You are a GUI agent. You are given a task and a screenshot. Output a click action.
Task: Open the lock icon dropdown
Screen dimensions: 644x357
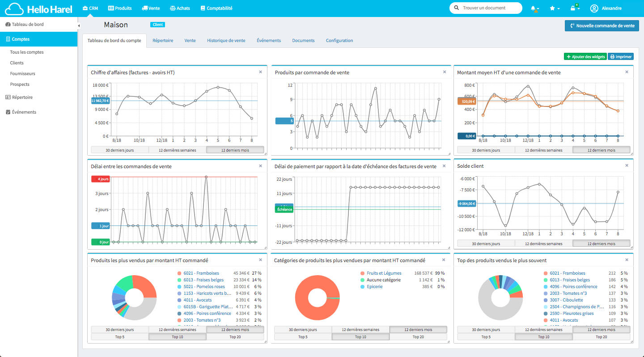[x=575, y=8]
